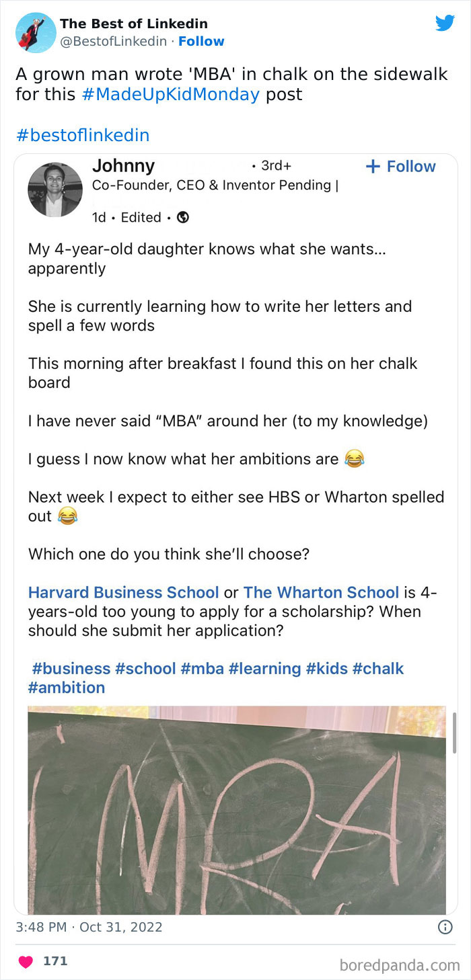Select the #business hashtag

pyautogui.click(x=71, y=668)
